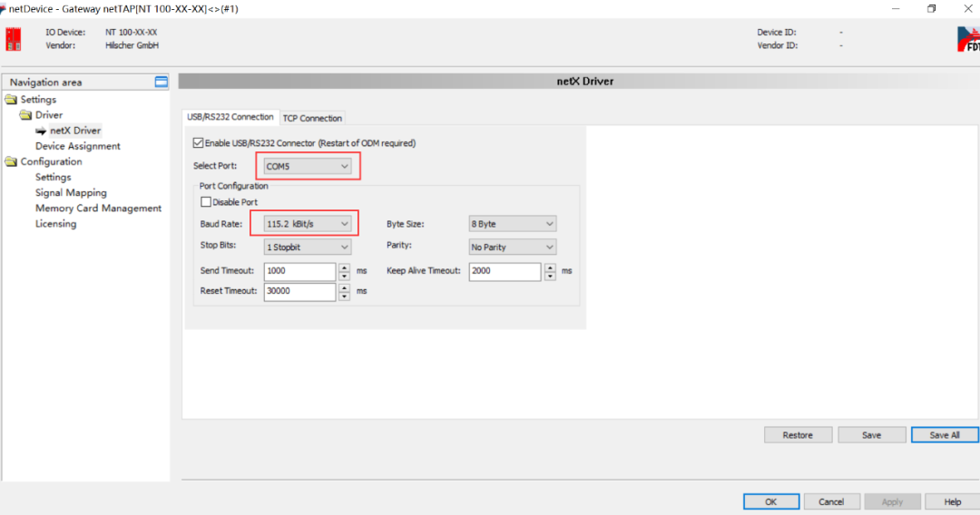This screenshot has width=980, height=515.
Task: Click the Restore button
Action: (x=799, y=435)
